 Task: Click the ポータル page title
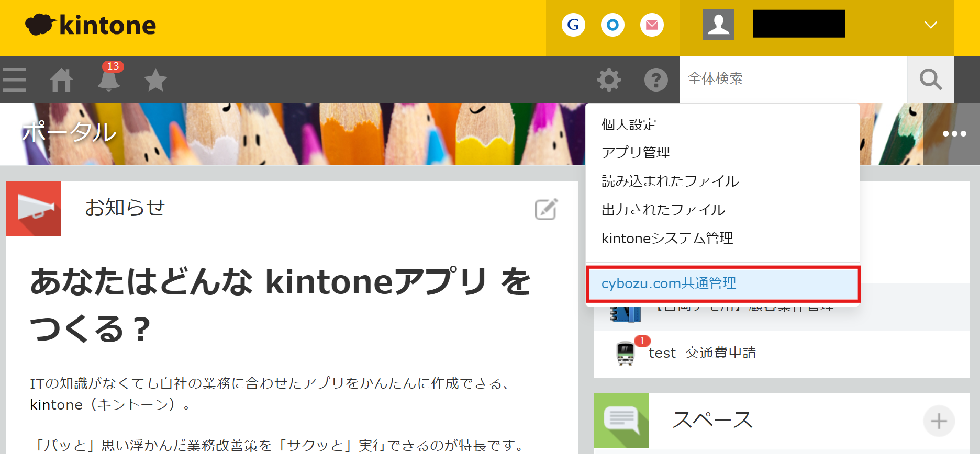(69, 131)
